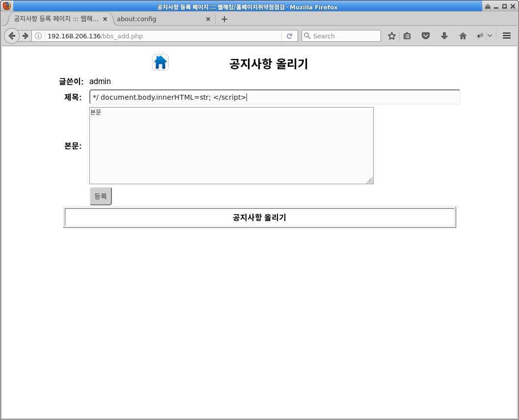Maximize the Firefox window

tap(504, 6)
